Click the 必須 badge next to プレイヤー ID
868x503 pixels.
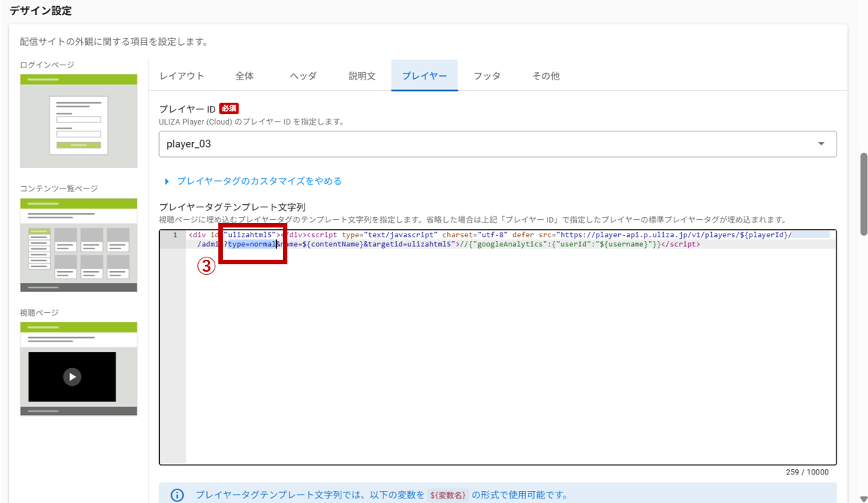point(229,109)
